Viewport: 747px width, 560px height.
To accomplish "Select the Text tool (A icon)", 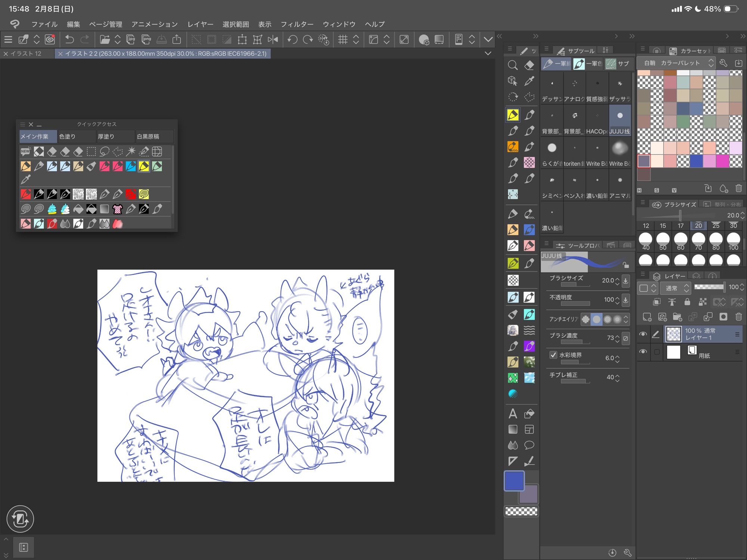I will [512, 414].
